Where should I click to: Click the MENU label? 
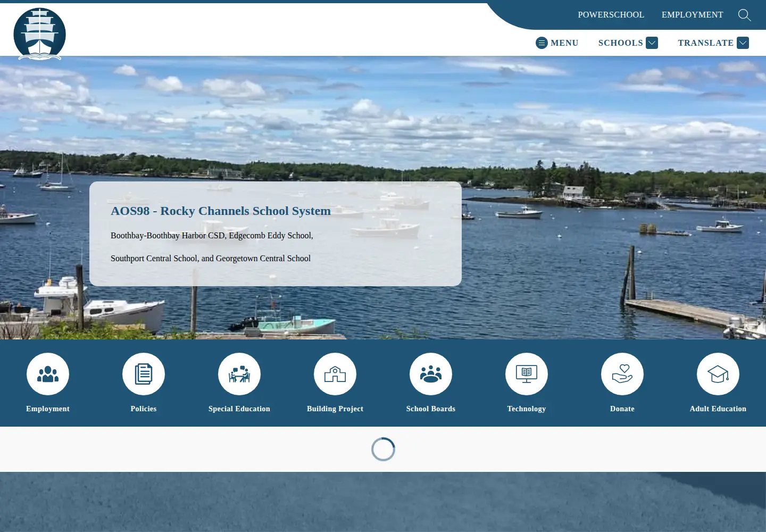pos(564,43)
